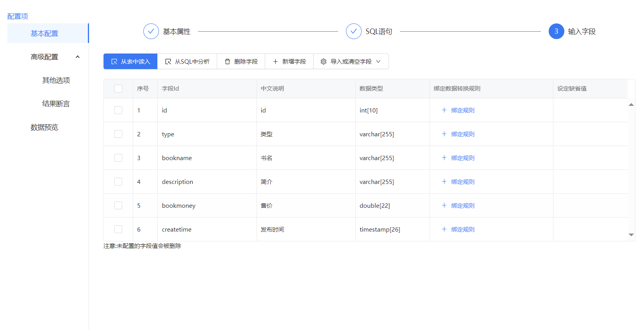Viewport: 644px width, 330px height.
Task: Open the 导入或清空字段 dropdown
Action: [x=351, y=61]
